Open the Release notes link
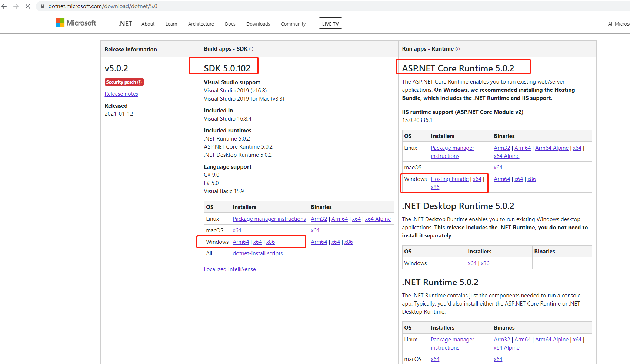 (121, 94)
